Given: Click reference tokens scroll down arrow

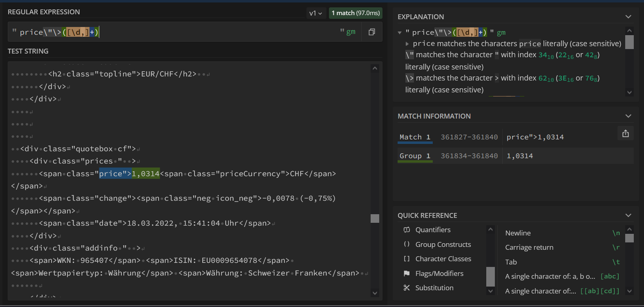Looking at the screenshot, I should click(x=629, y=291).
